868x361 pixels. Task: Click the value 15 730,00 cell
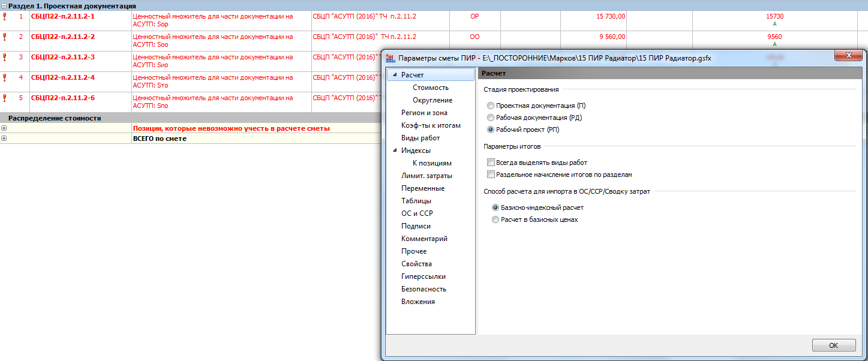coord(593,21)
